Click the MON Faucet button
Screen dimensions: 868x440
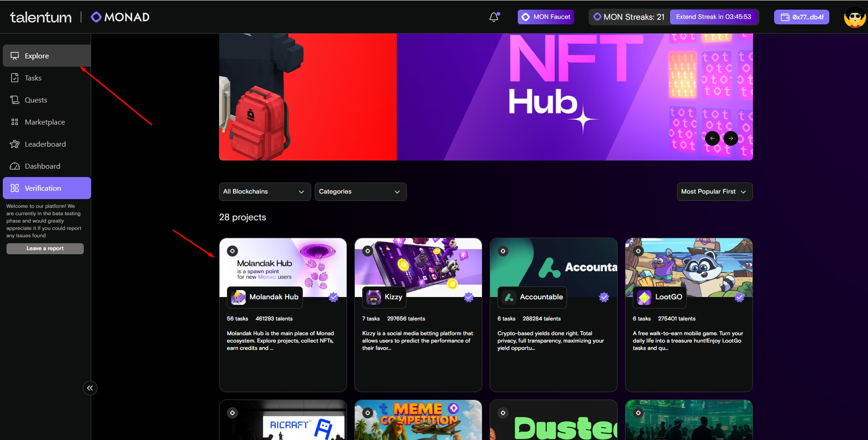[x=545, y=17]
